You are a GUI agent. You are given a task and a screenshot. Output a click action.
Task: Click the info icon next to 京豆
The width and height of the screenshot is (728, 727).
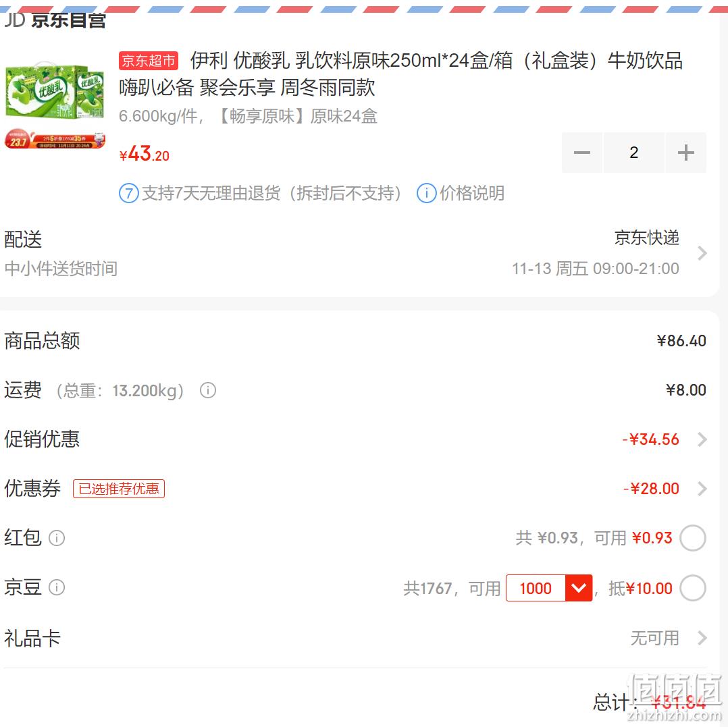(57, 587)
